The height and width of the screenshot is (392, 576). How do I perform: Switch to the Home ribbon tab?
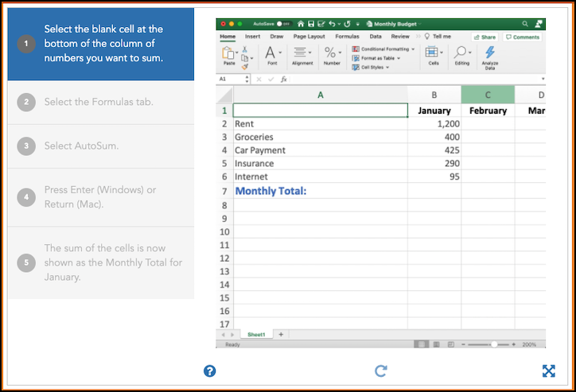pyautogui.click(x=228, y=37)
